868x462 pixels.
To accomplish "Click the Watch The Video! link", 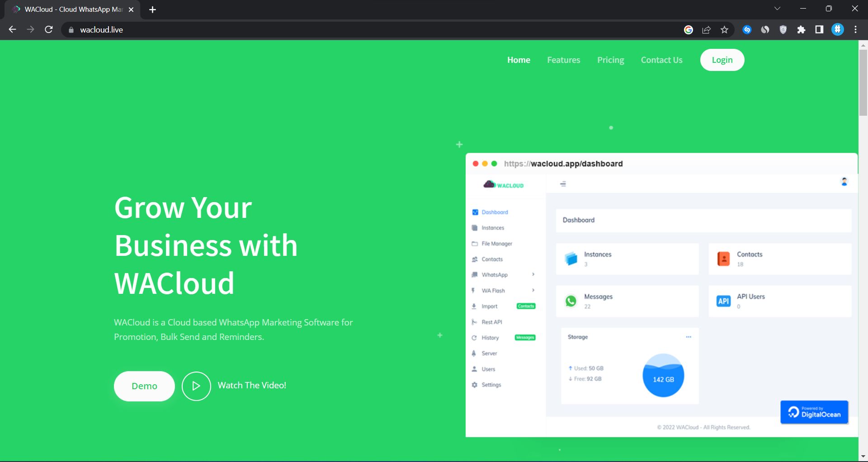I will (x=252, y=386).
